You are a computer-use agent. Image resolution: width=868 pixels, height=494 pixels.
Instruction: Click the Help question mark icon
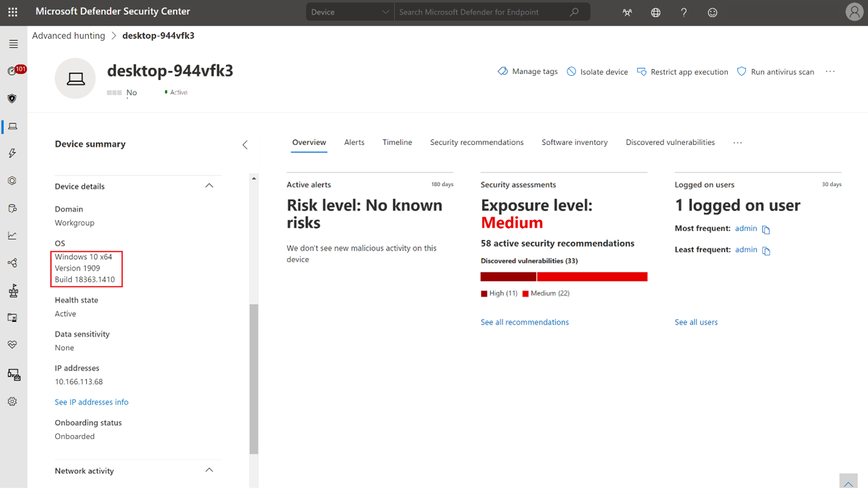click(x=683, y=12)
